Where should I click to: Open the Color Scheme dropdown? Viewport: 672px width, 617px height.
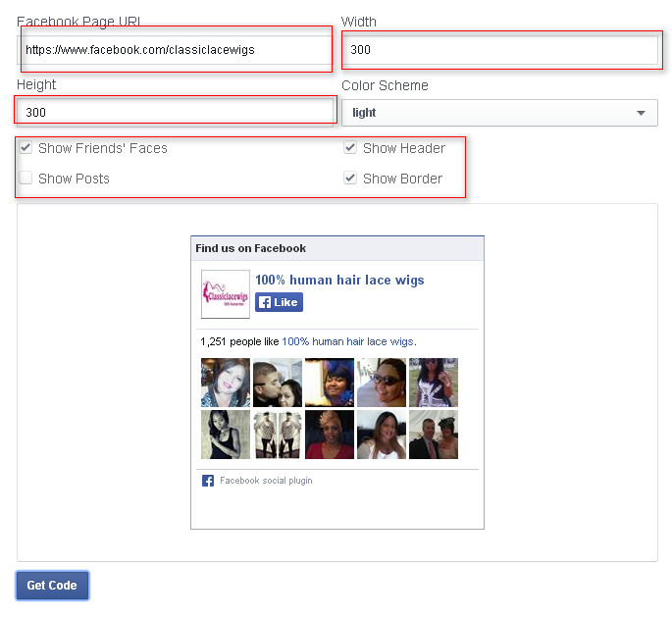click(499, 113)
